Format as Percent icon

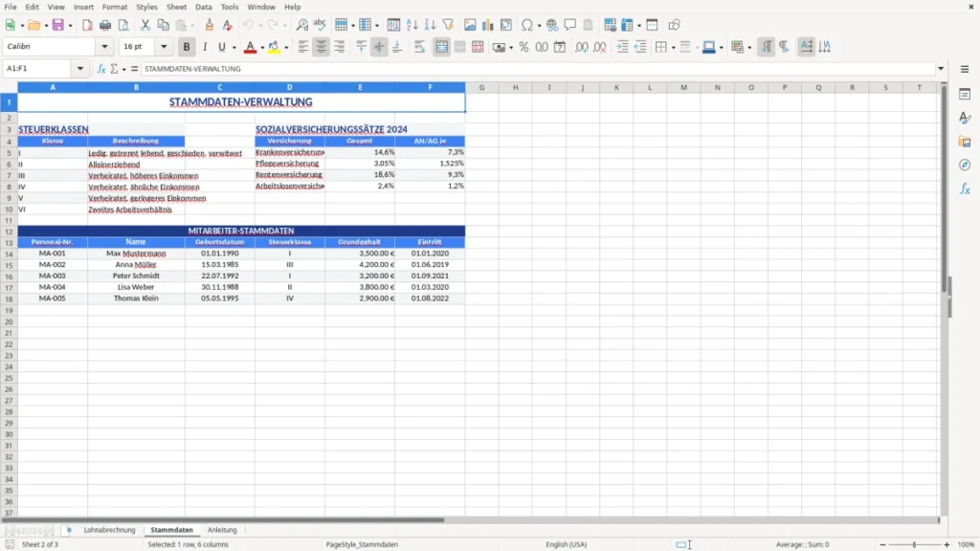[523, 47]
